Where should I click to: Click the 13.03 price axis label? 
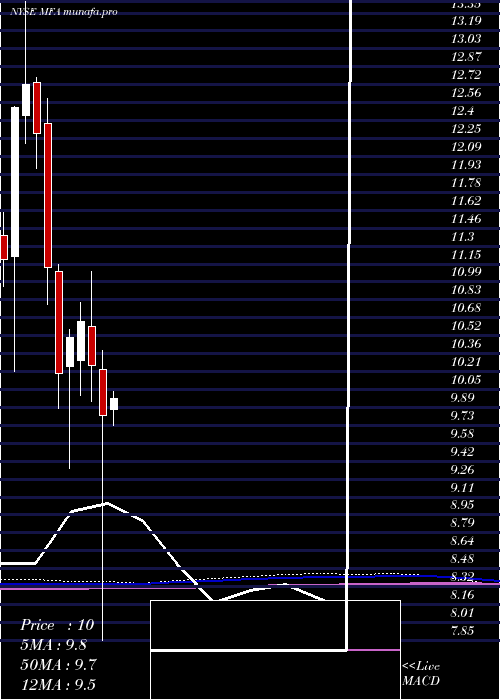click(466, 39)
